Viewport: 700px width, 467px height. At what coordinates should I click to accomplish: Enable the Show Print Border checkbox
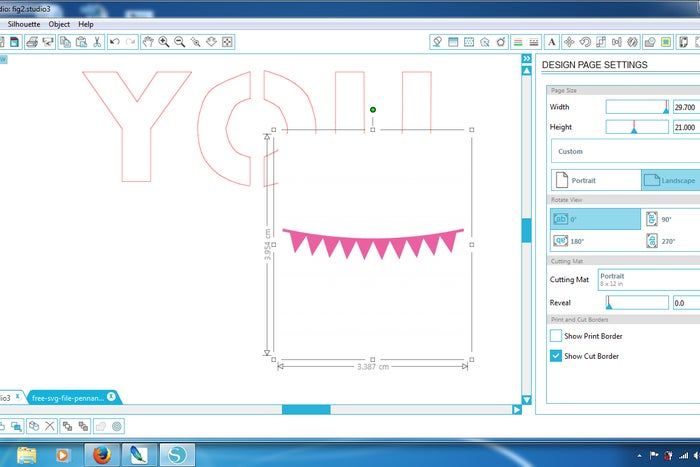click(x=556, y=336)
